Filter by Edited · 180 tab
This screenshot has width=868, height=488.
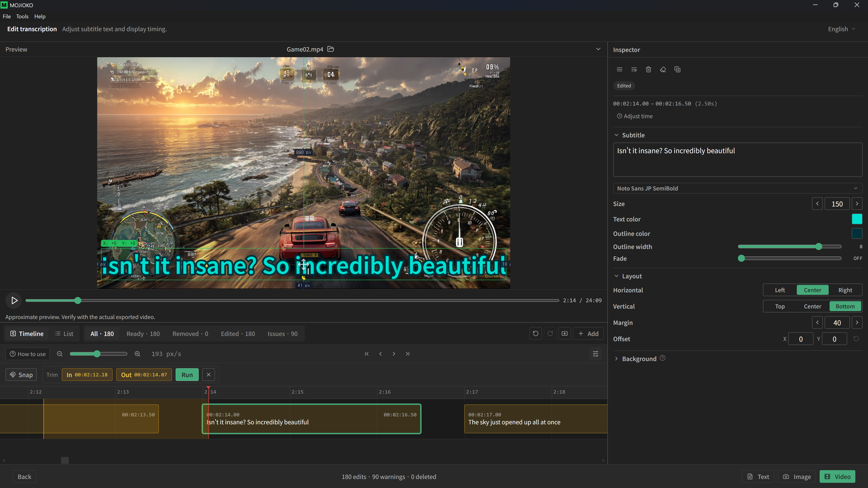(238, 333)
